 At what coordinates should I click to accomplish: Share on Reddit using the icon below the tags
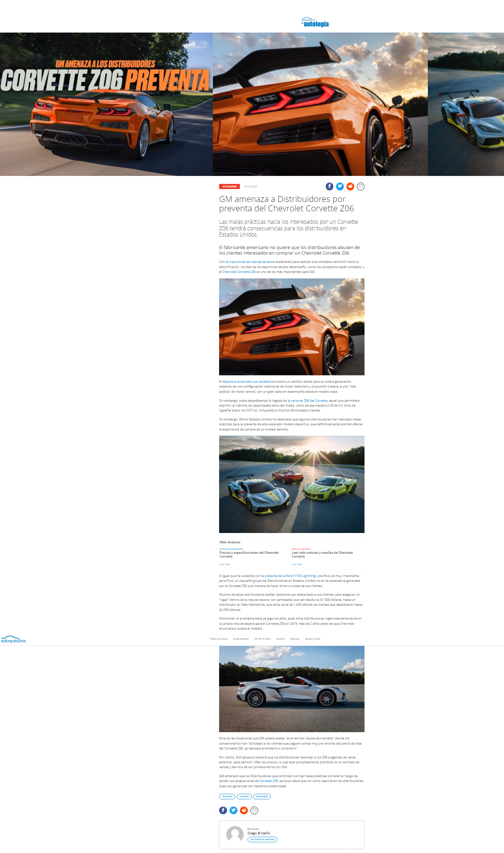point(244,810)
